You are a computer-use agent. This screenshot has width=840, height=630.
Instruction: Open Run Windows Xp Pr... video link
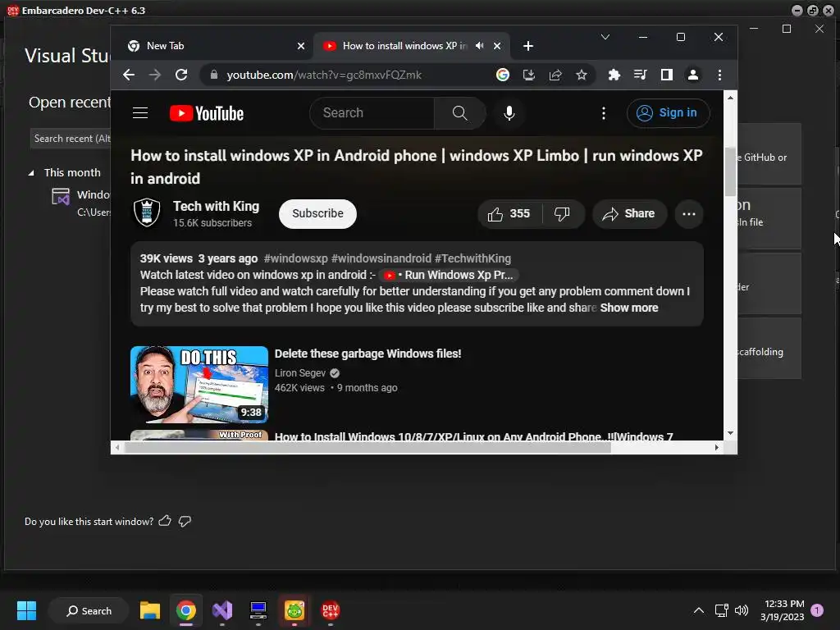coord(449,275)
